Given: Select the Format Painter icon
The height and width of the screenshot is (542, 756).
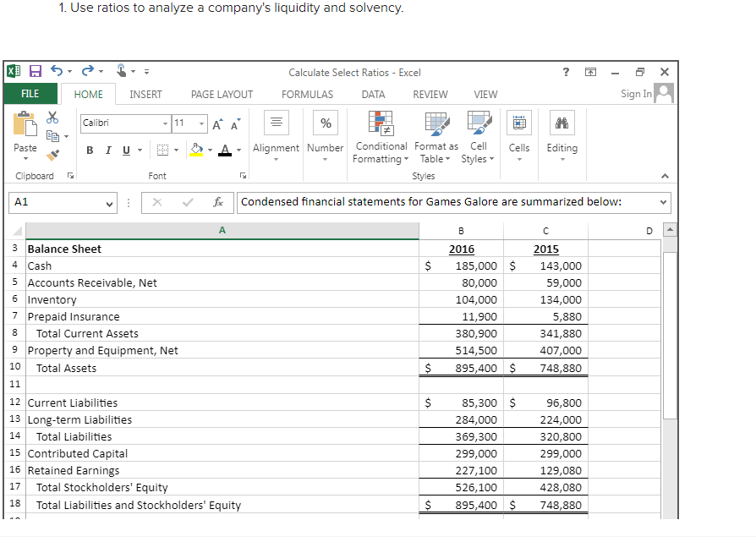Looking at the screenshot, I should [x=51, y=155].
